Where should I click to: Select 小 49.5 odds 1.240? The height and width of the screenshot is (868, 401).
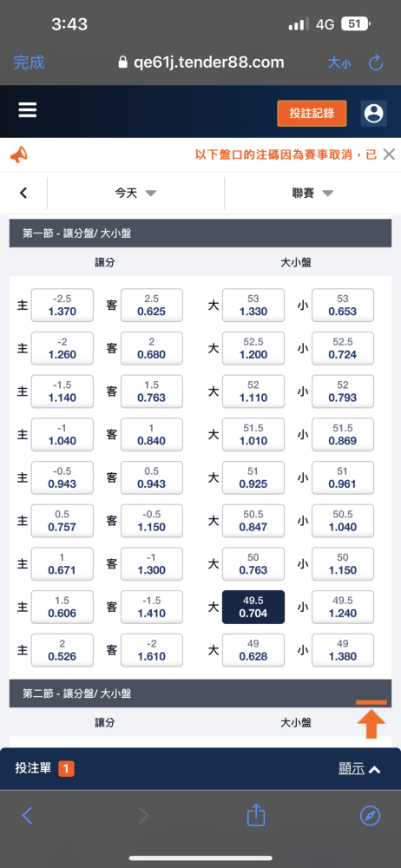tap(342, 608)
